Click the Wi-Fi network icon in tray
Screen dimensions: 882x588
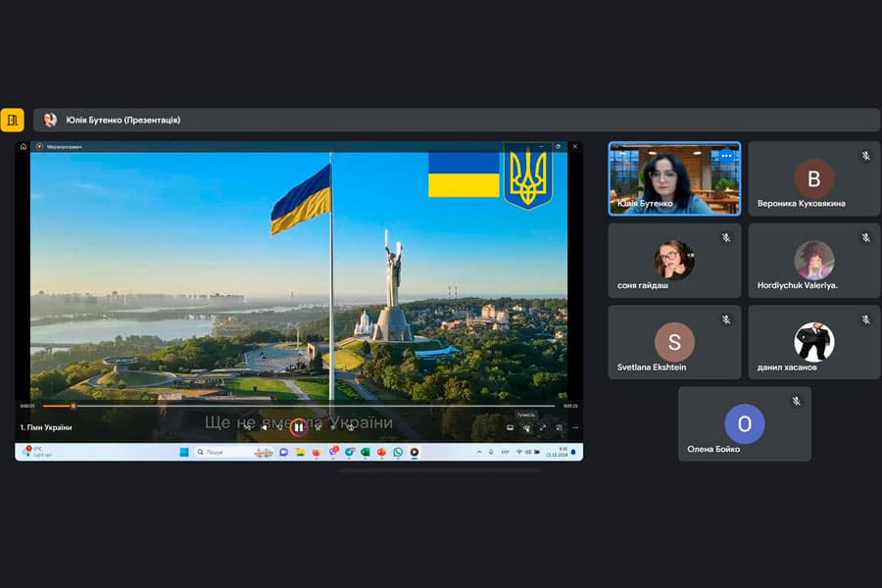[x=518, y=452]
